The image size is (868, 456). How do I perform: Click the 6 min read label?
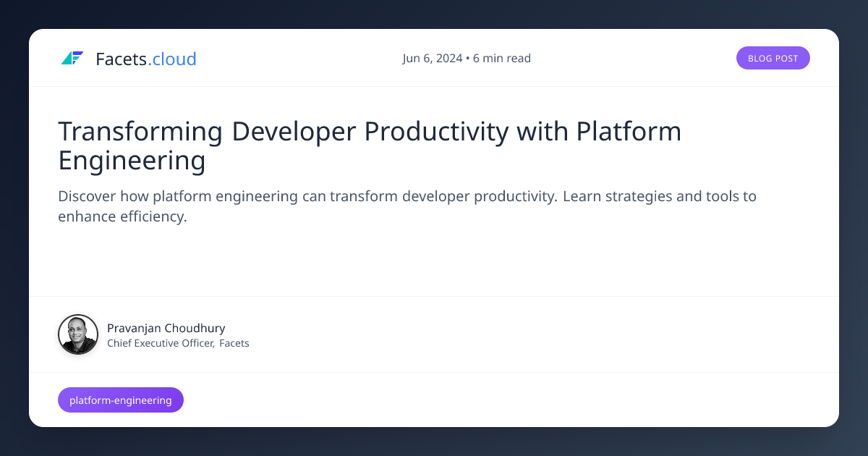pos(501,58)
